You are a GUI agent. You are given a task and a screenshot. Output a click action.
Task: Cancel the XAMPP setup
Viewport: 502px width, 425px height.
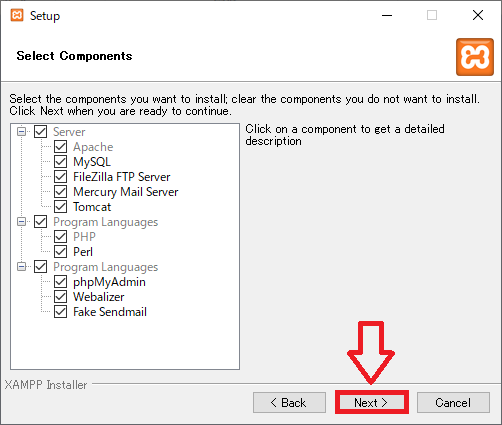pos(453,402)
